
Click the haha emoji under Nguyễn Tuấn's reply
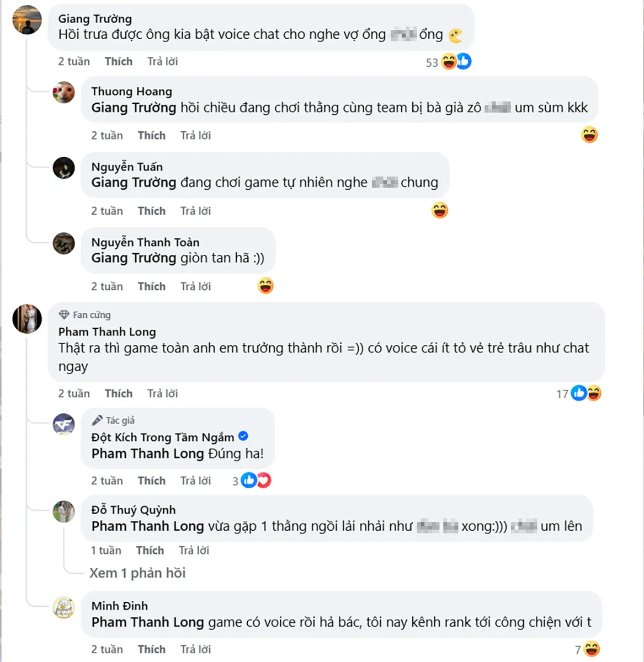click(x=440, y=210)
